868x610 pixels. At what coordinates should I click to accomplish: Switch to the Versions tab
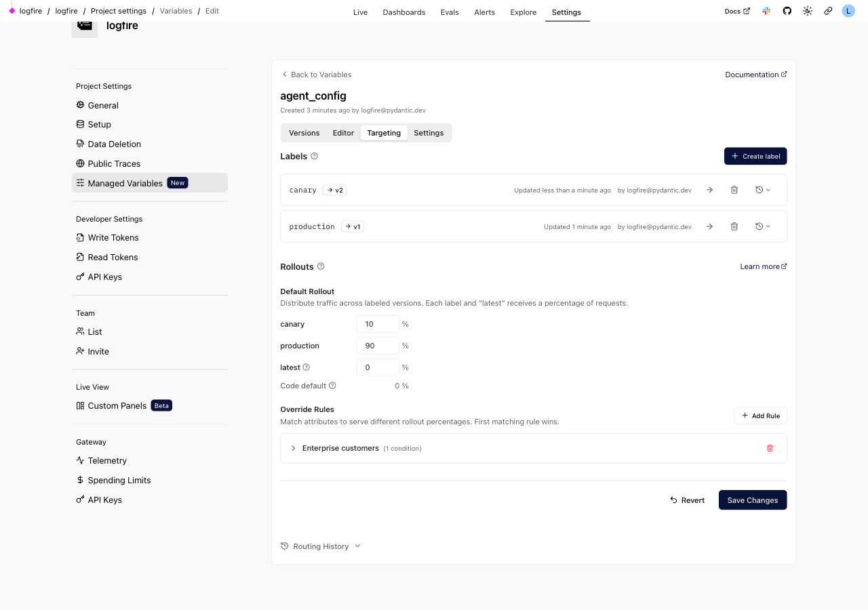click(304, 133)
